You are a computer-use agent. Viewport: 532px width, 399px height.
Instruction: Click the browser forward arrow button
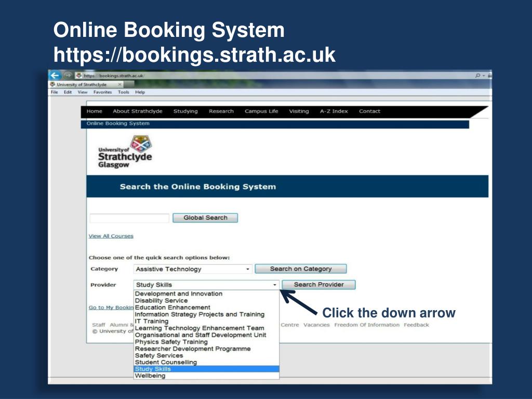click(68, 75)
